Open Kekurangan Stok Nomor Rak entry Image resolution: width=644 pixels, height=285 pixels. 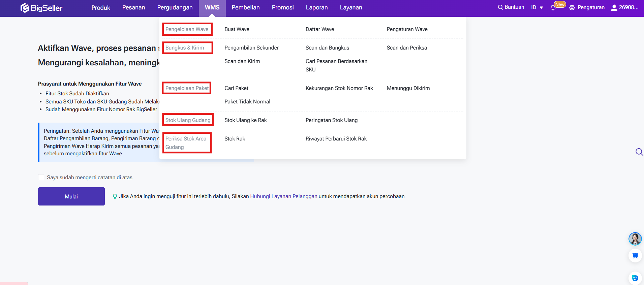click(x=339, y=88)
